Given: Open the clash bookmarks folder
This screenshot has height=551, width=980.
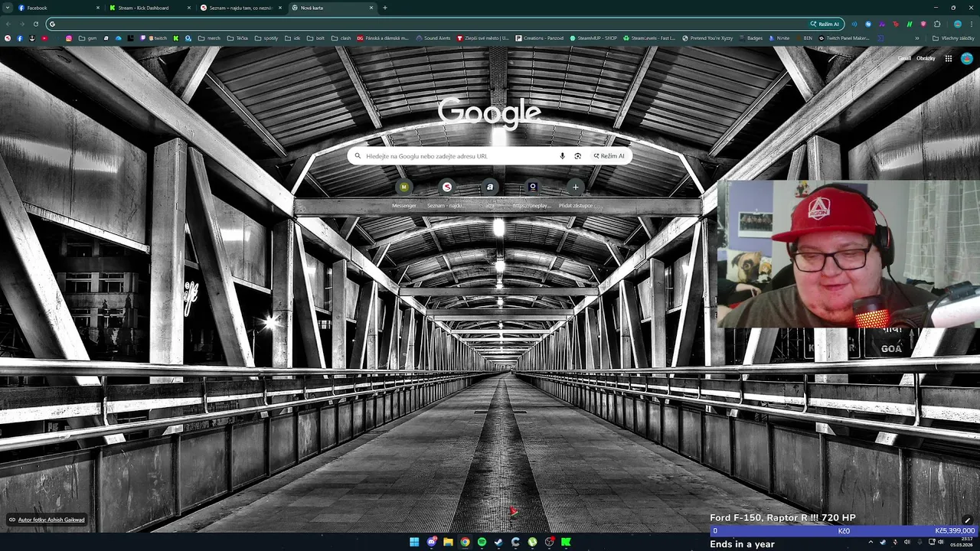Looking at the screenshot, I should 341,38.
